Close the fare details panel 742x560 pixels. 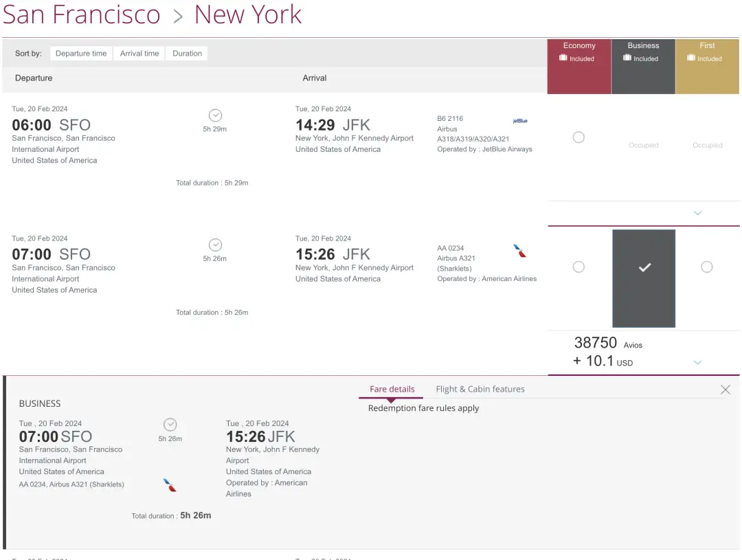(726, 390)
